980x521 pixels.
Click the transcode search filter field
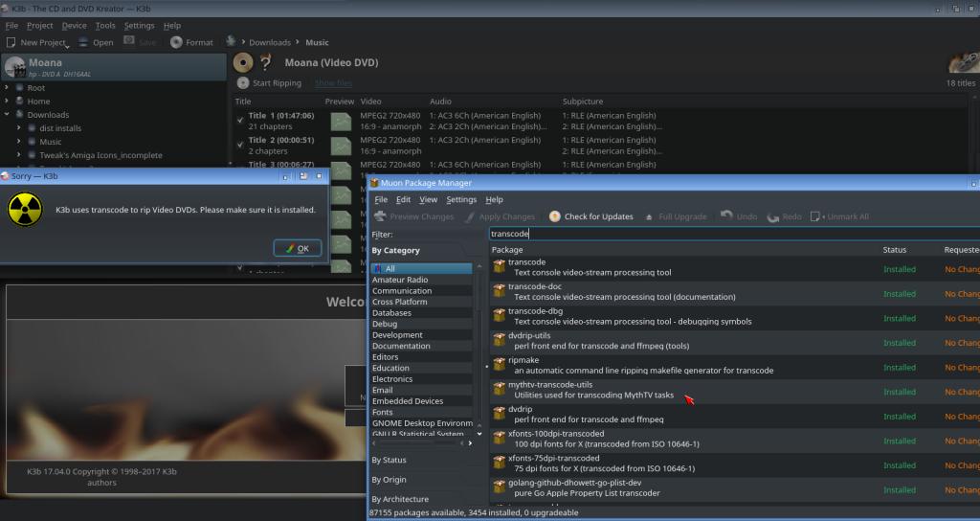tap(734, 234)
